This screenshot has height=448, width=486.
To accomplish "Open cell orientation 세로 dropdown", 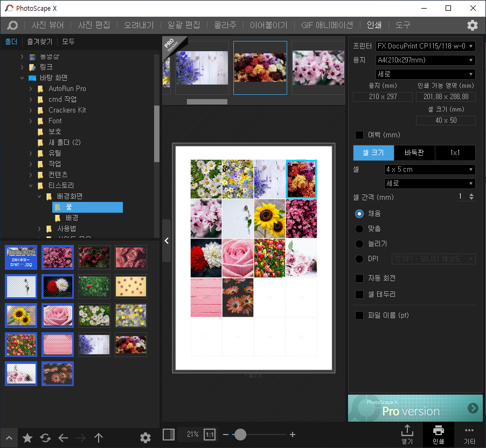I will [x=429, y=184].
